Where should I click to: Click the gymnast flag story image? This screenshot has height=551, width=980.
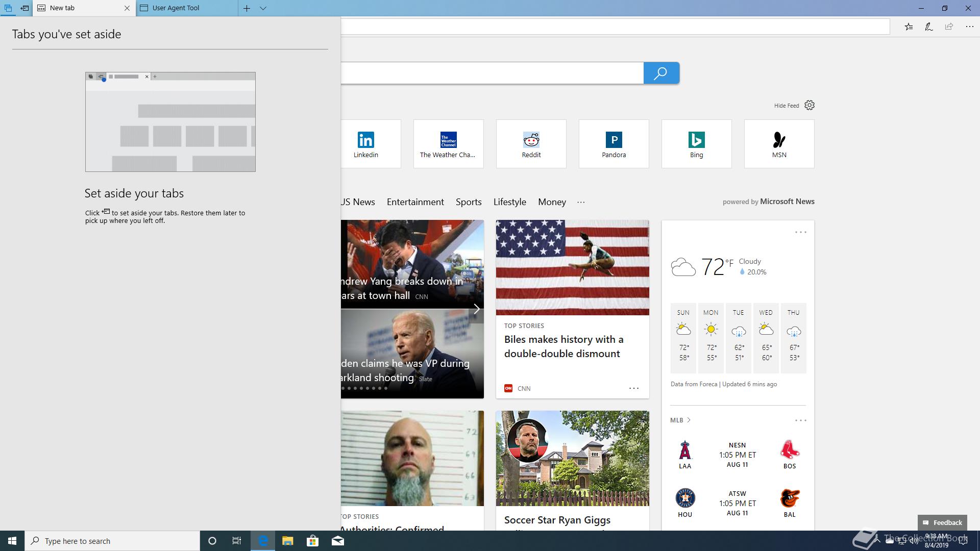[573, 267]
